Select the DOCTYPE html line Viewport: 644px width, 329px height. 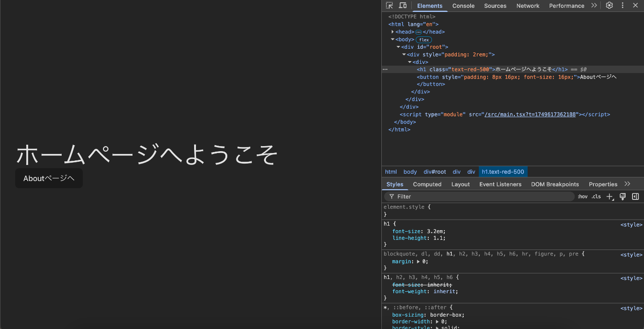coord(412,17)
